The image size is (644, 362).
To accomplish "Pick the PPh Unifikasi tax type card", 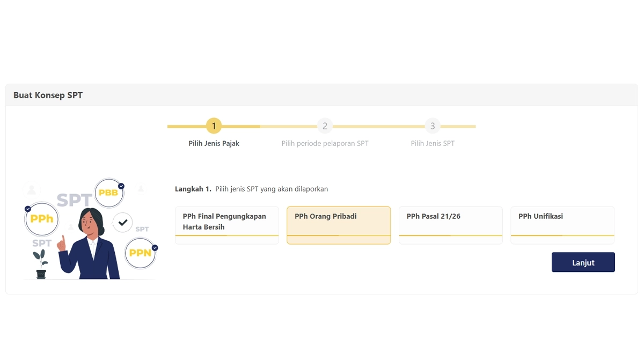I will 562,225.
